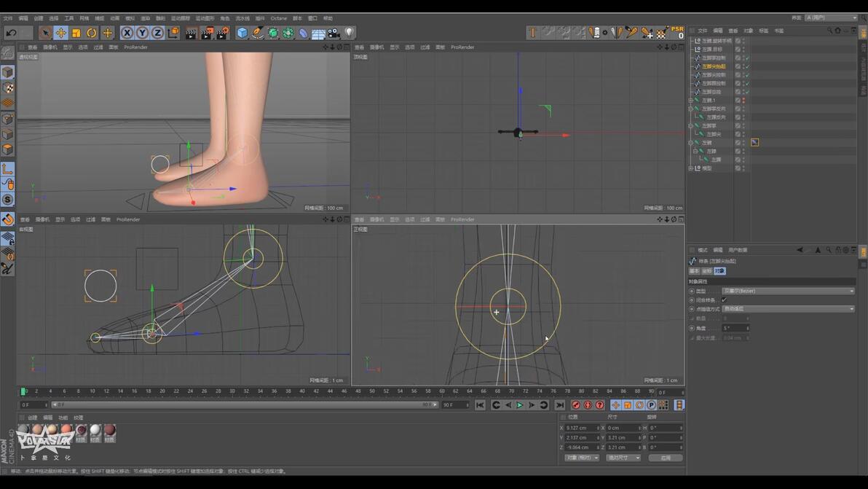Open the Octane menu
The image size is (868, 489).
click(x=278, y=18)
